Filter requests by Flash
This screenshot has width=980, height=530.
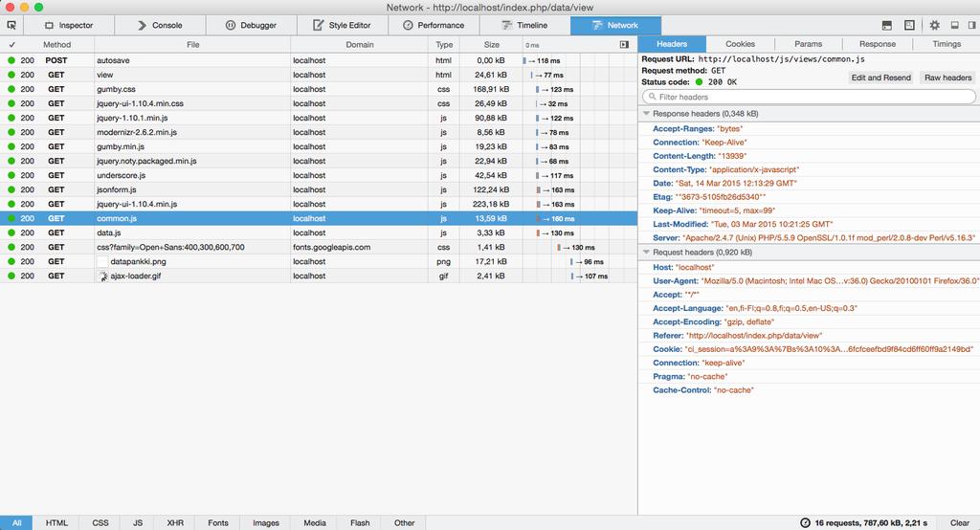[x=360, y=522]
